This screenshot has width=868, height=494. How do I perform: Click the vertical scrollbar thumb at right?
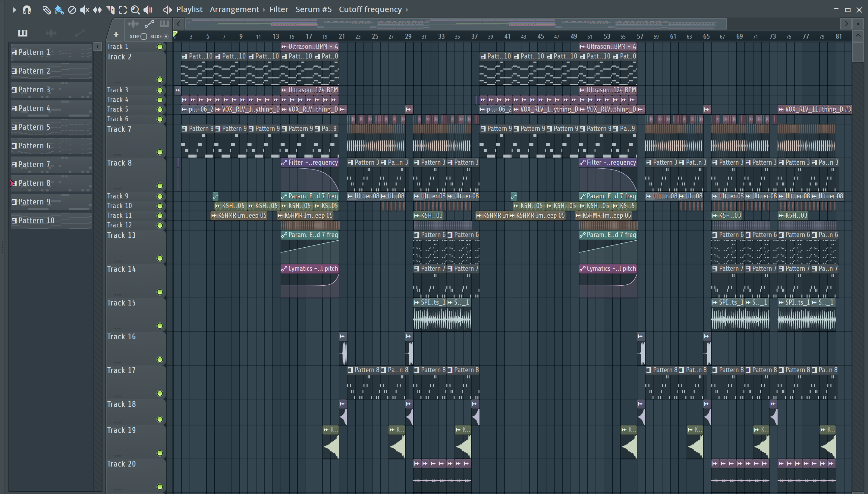point(858,52)
